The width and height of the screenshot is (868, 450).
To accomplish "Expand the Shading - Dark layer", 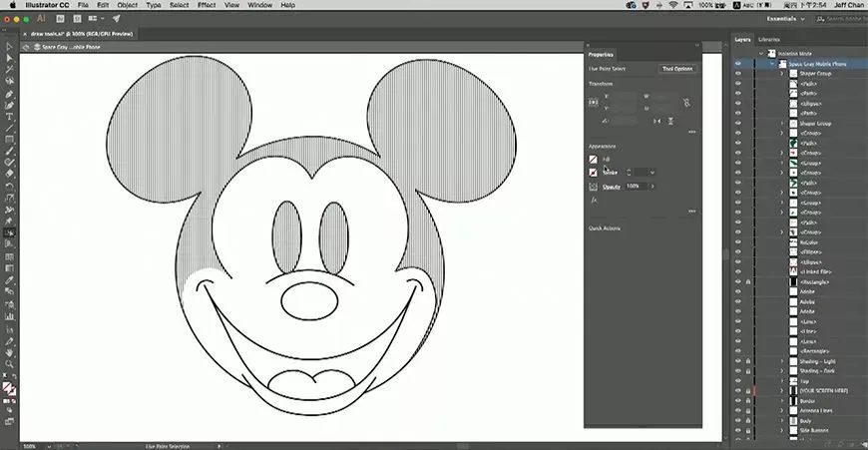I will (x=781, y=371).
